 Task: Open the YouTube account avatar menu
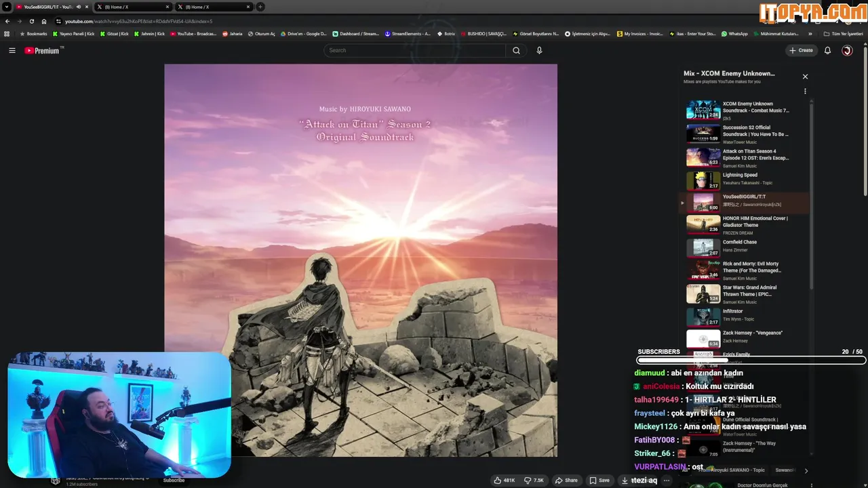click(847, 50)
